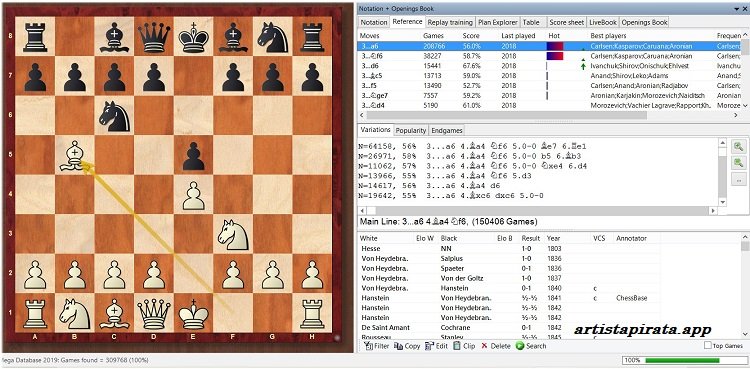Sort the game list by the Year column

click(x=554, y=238)
